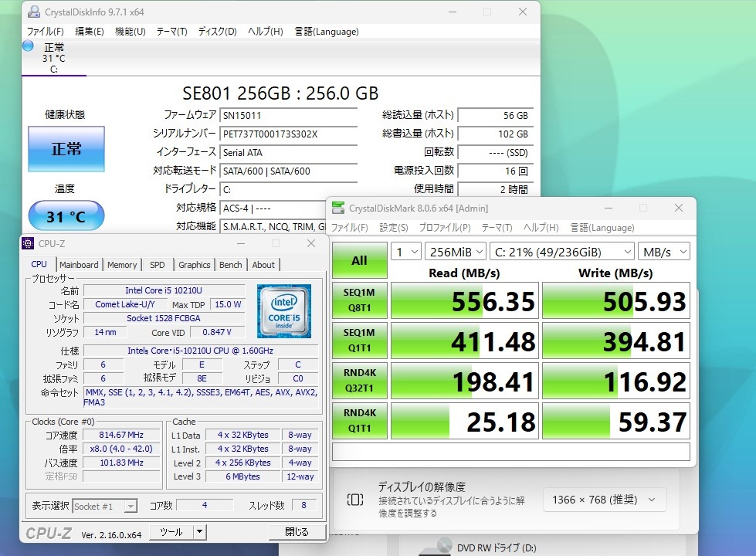This screenshot has height=556, width=756.
Task: Click the 411.48 read result
Action: pyautogui.click(x=464, y=341)
